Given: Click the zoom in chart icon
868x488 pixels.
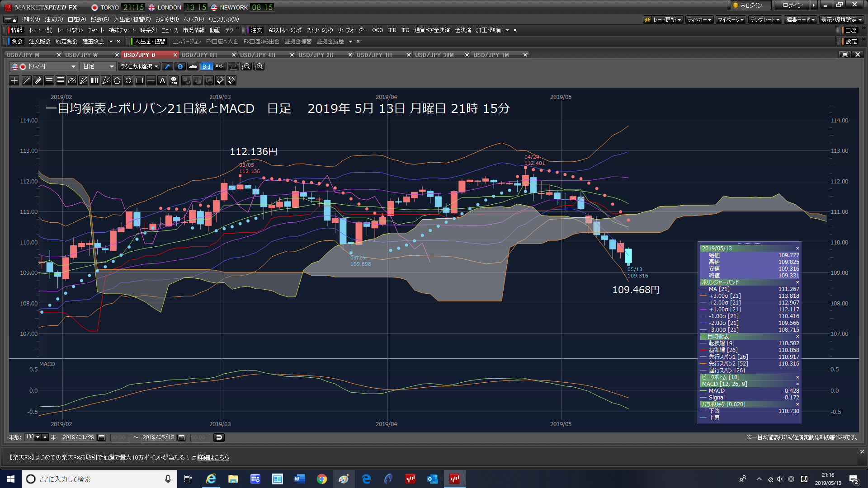Looking at the screenshot, I should (259, 66).
